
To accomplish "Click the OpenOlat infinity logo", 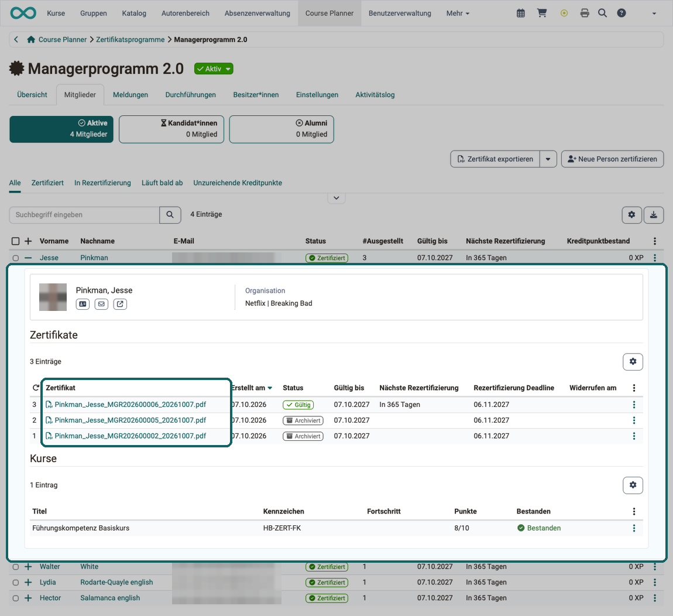I will [x=23, y=13].
